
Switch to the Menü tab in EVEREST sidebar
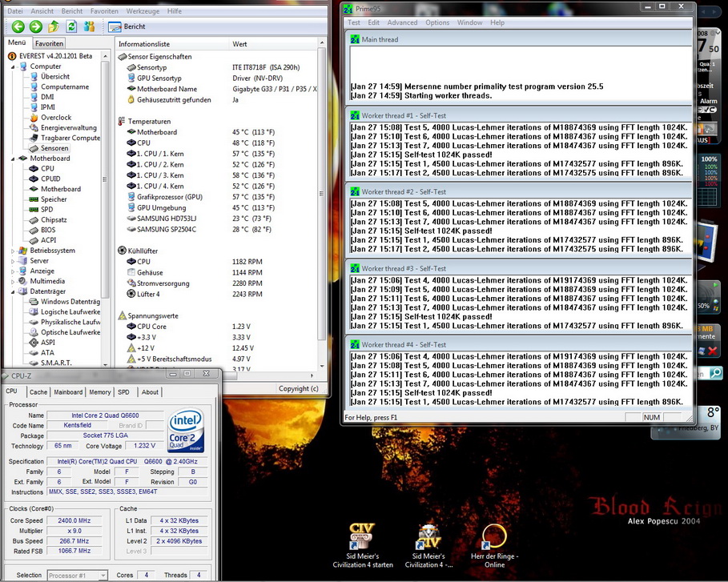click(17, 42)
